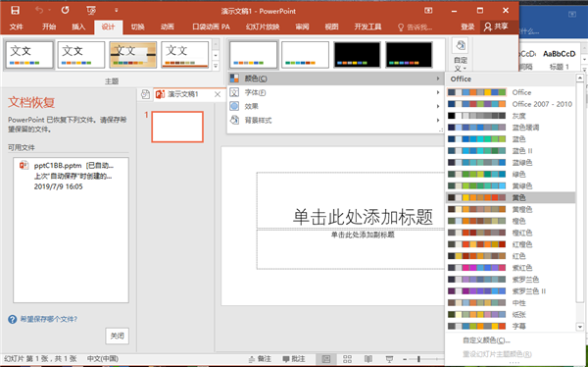This screenshot has width=588, height=367.
Task: Toggle the 批注 comments pane
Action: [x=294, y=359]
